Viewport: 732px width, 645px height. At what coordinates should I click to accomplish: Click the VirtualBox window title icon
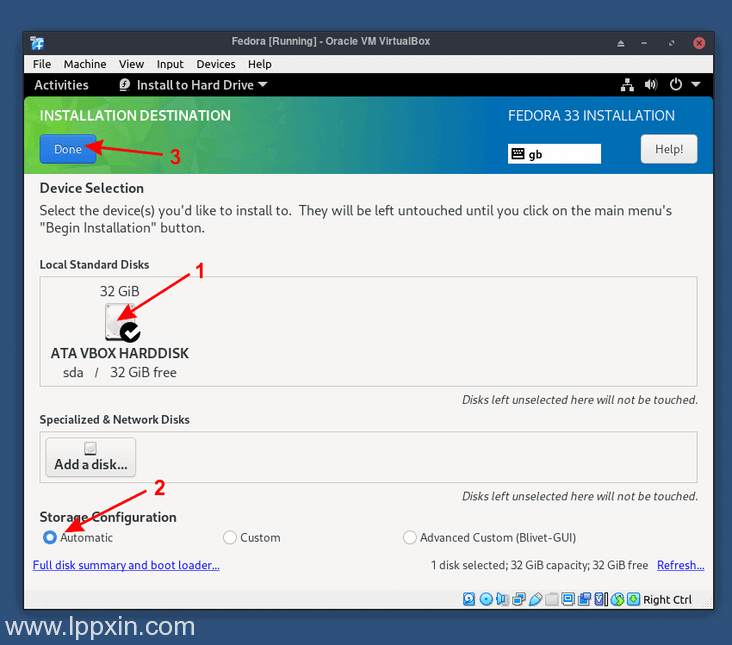point(37,43)
